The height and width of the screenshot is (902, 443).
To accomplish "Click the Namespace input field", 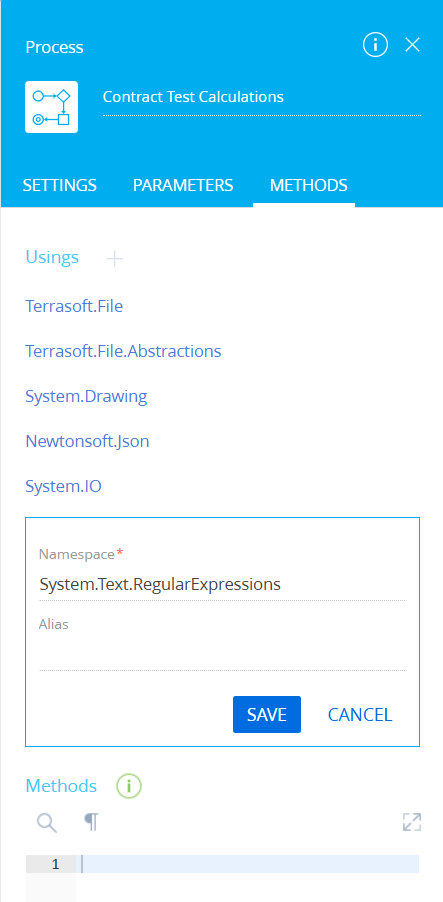I will tap(223, 584).
